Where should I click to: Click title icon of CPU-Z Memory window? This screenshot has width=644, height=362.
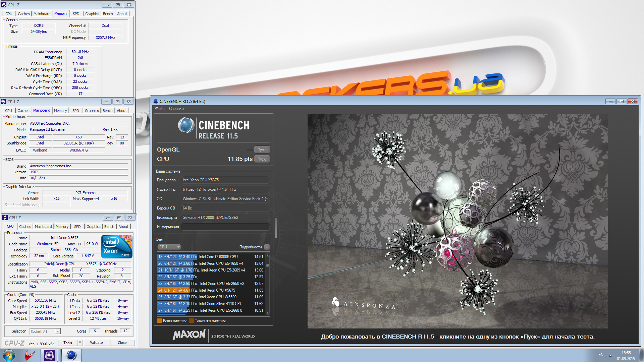4,5
